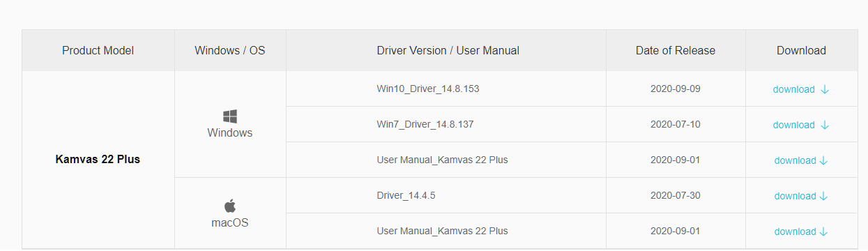Click the Kamvas 22 Plus product model cell
Screen dimensions: 868x251
[98, 160]
